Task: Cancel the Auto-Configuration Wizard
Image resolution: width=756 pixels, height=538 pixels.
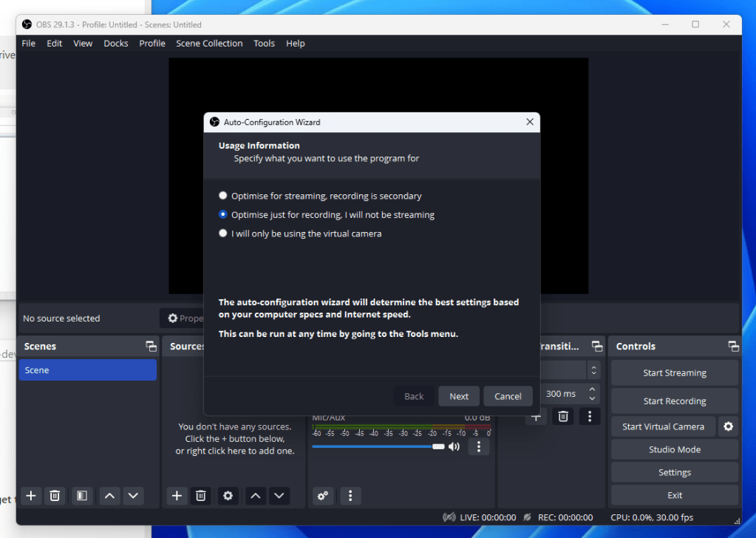Action: coord(508,396)
